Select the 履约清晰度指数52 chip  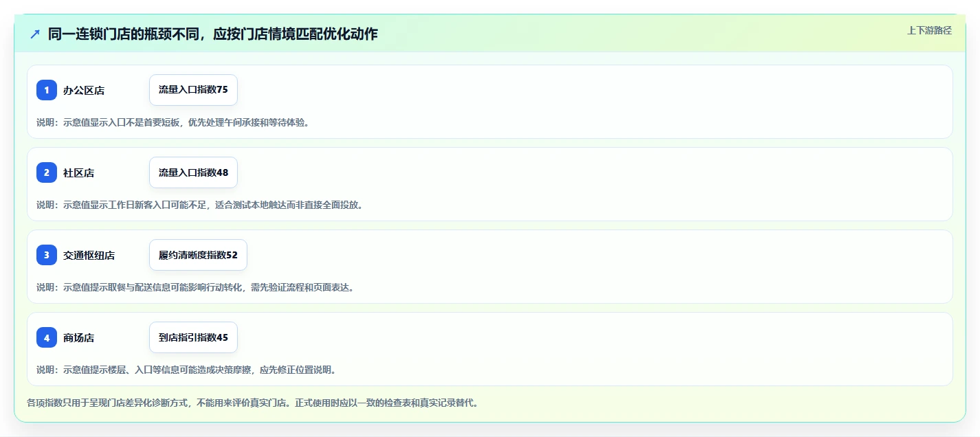click(198, 255)
